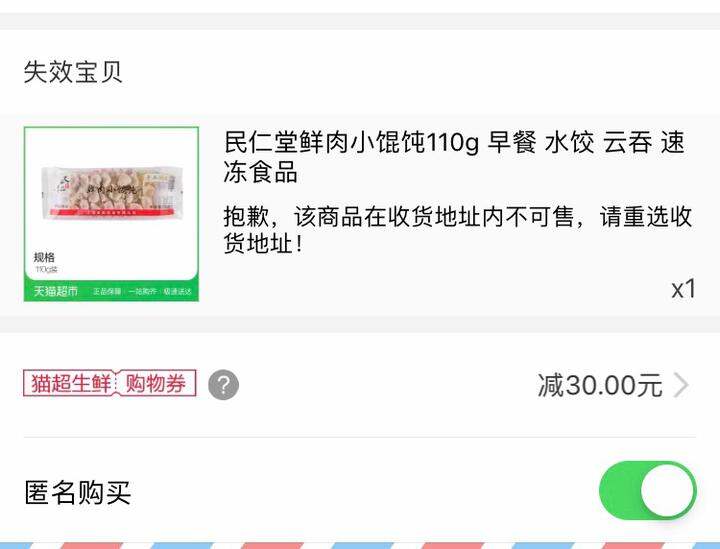Expand coupon details via the right chevron
This screenshot has height=549, width=720.
pos(681,385)
